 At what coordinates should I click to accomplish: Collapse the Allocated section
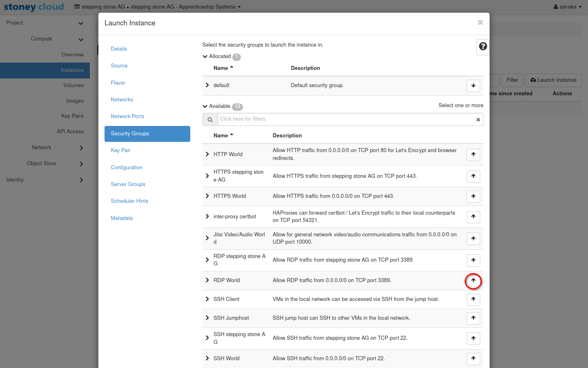pos(205,56)
